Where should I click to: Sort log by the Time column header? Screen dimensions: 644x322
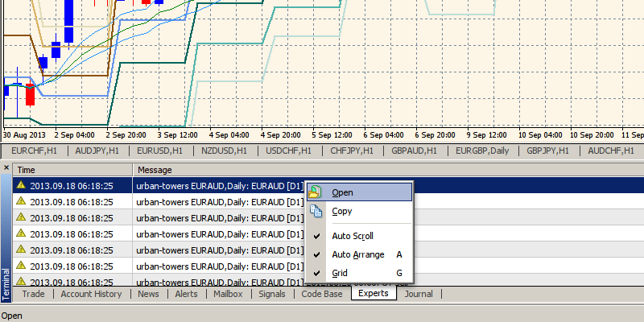[x=72, y=170]
